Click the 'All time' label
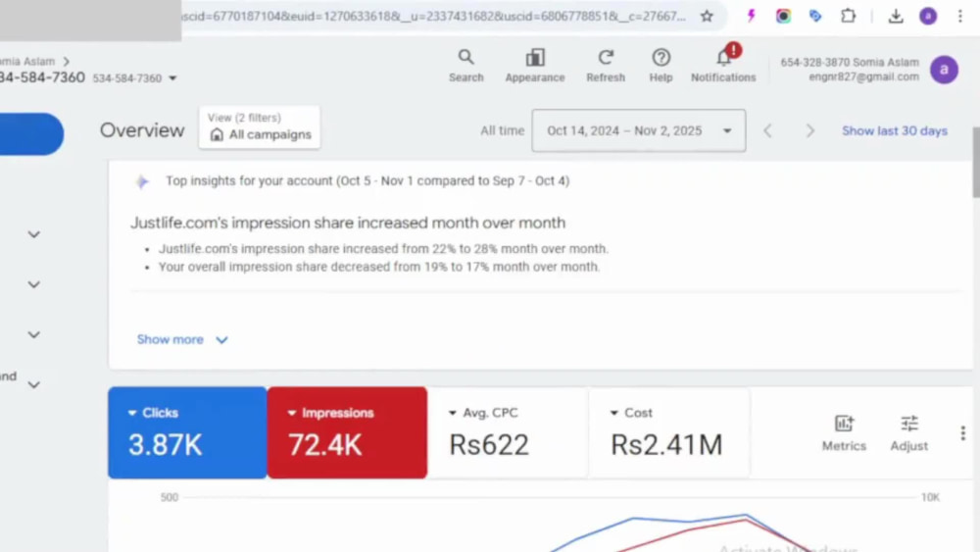 click(x=502, y=130)
